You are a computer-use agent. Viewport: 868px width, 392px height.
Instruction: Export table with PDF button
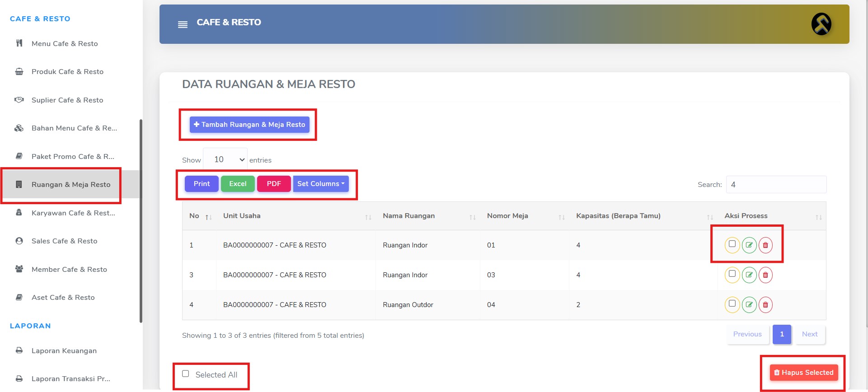(274, 184)
